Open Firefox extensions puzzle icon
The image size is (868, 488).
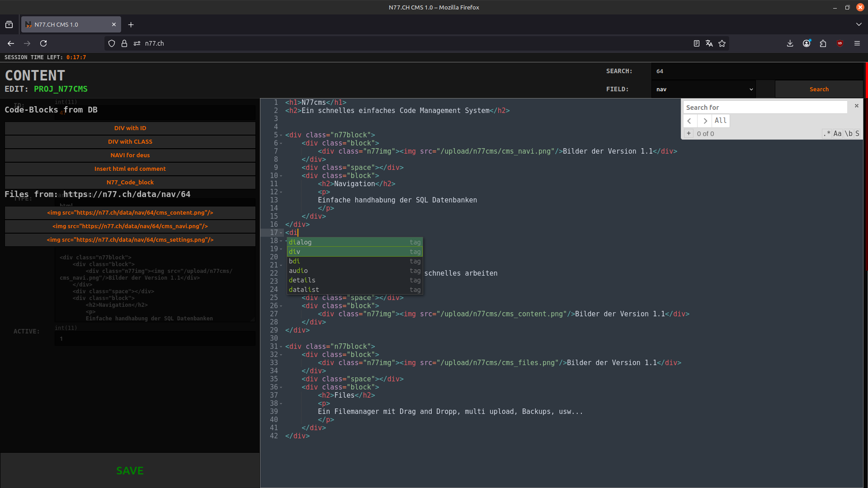click(x=823, y=43)
